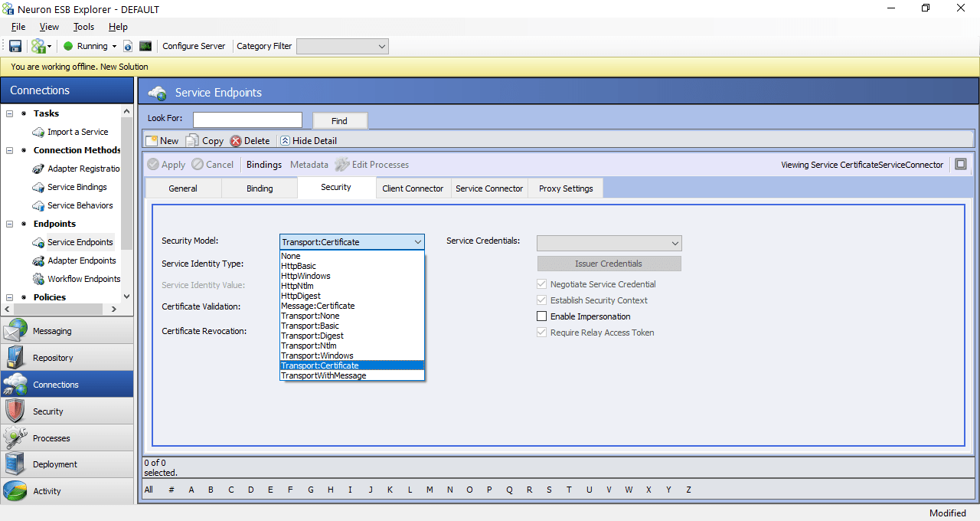Screen dimensions: 980x521
Task: Switch to the Service Connector tab
Action: (489, 188)
